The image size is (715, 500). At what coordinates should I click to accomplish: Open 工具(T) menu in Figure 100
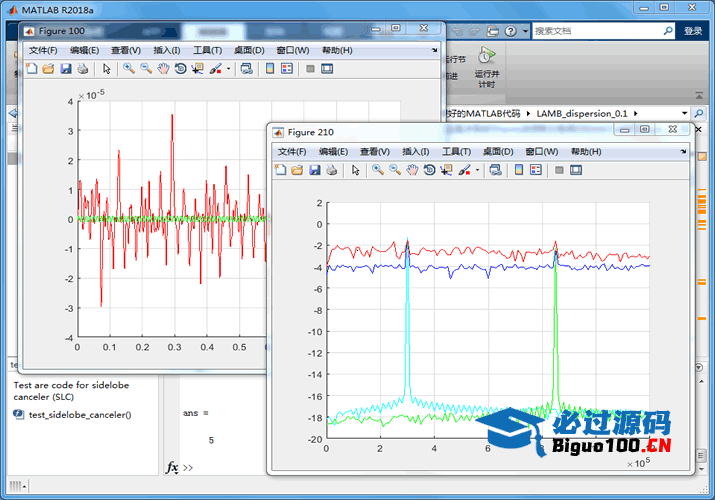click(x=207, y=50)
